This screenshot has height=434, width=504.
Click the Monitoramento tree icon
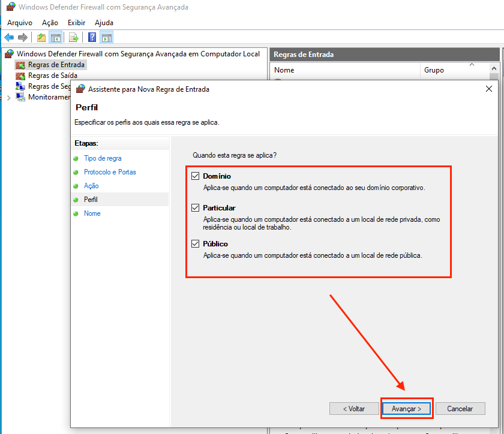coord(20,97)
